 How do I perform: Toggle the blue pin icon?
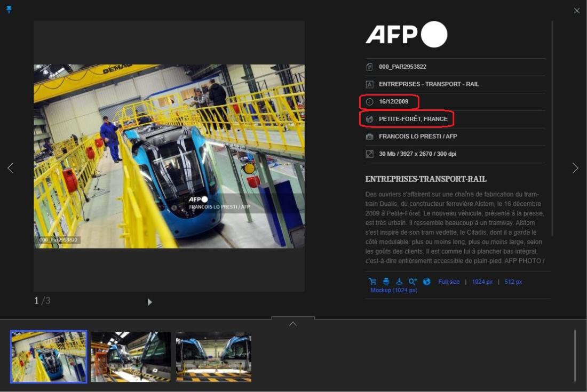[9, 10]
